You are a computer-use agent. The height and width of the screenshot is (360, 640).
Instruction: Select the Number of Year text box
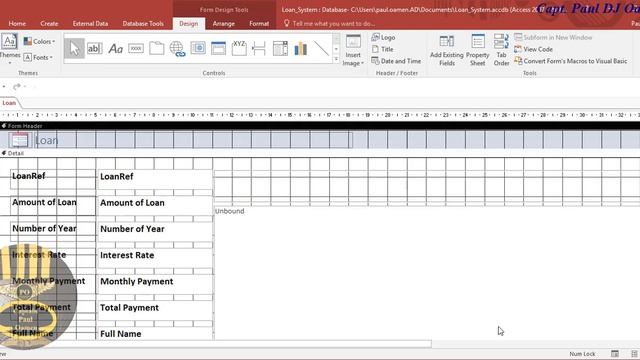click(x=155, y=232)
